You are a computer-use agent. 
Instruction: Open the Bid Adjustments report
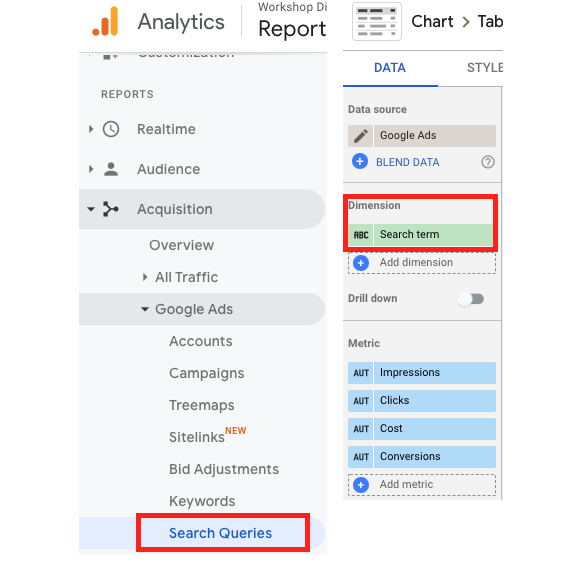[224, 469]
